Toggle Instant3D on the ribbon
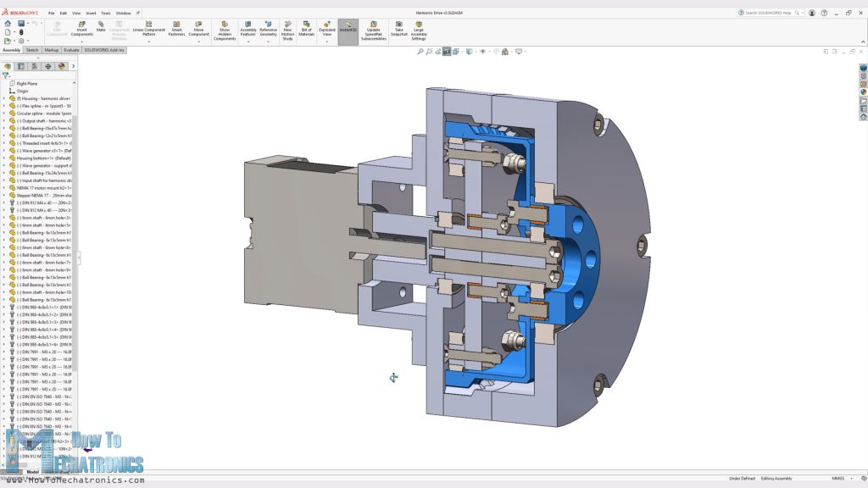 (348, 28)
